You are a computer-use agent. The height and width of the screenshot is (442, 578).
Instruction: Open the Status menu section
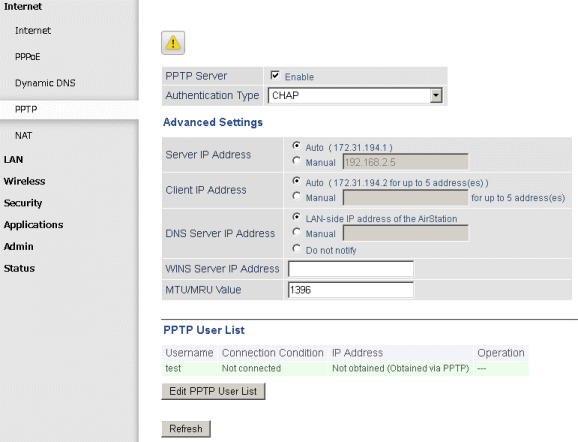[19, 268]
